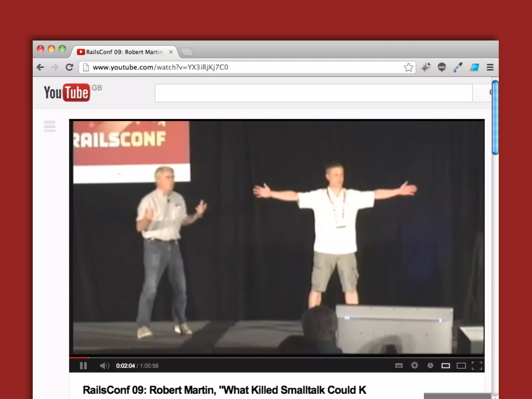Pause the YouTube video
The image size is (532, 399).
(83, 366)
